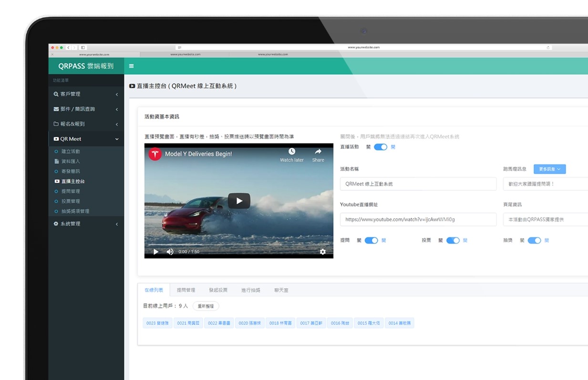Switch to the 提問管理 tab
Image resolution: width=588 pixels, height=380 pixels.
click(186, 290)
